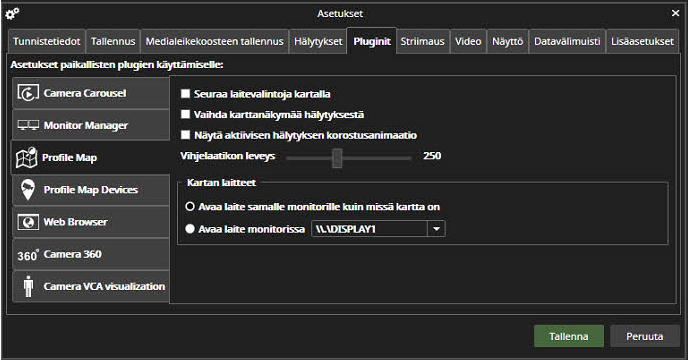The height and width of the screenshot is (361, 689).
Task: Click the Camera VCA visualization person icon
Action: (x=29, y=286)
